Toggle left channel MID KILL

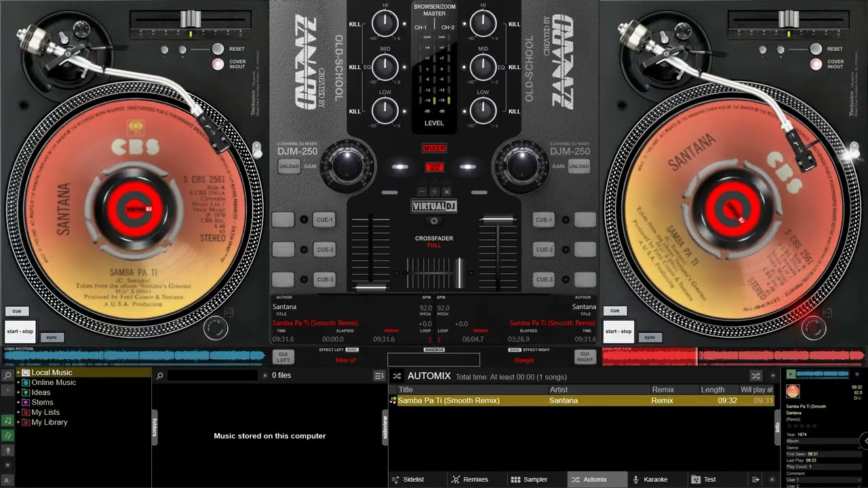pyautogui.click(x=355, y=67)
